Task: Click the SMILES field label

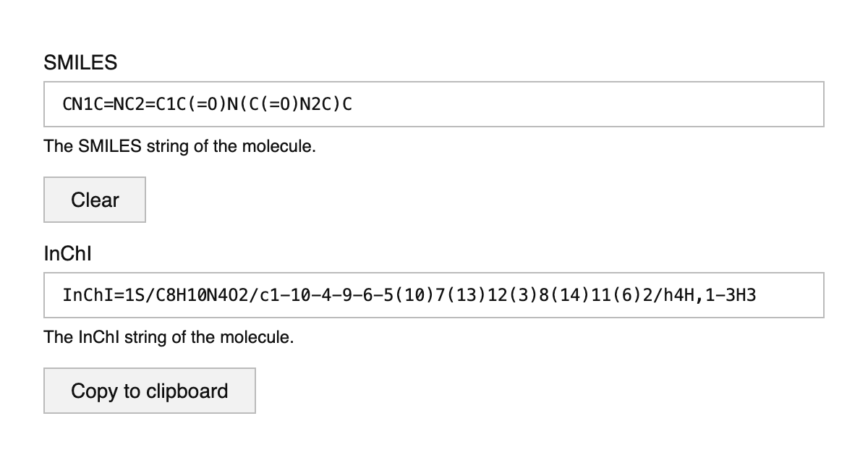Action: [x=80, y=63]
